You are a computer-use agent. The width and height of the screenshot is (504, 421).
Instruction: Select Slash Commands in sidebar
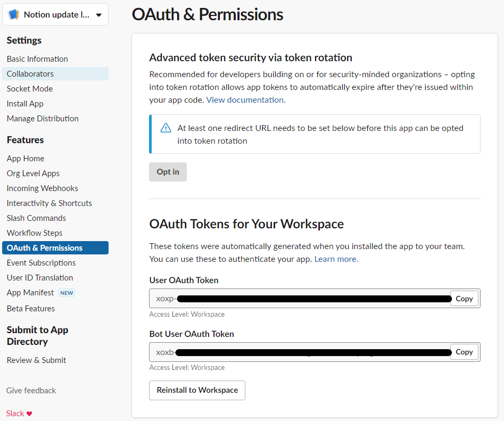(36, 218)
